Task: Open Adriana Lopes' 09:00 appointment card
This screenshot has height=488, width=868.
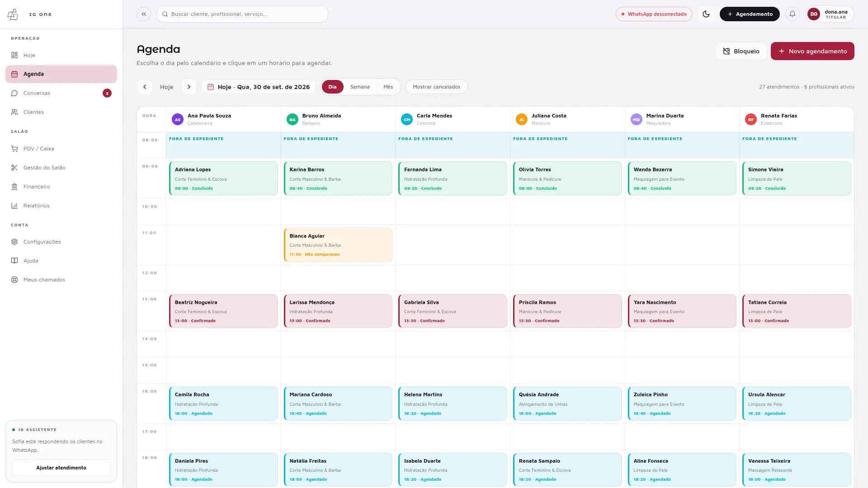Action: [x=223, y=178]
